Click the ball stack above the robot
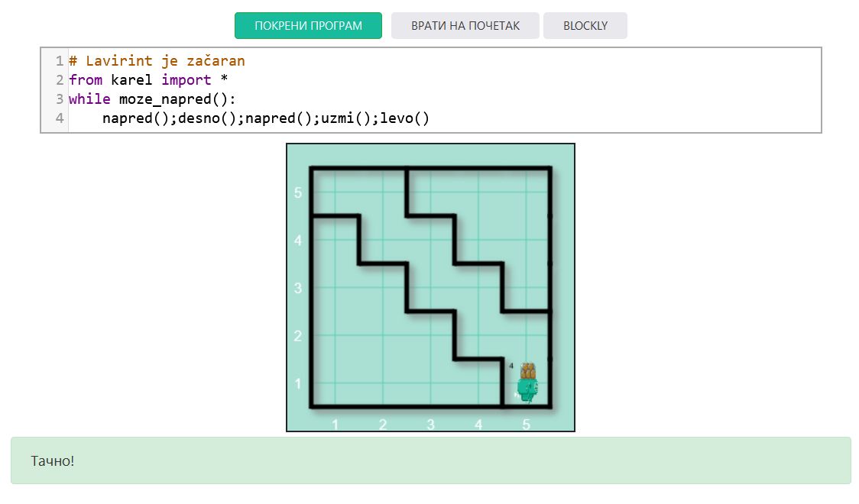Viewport: 859px width, 504px height. coord(527,370)
